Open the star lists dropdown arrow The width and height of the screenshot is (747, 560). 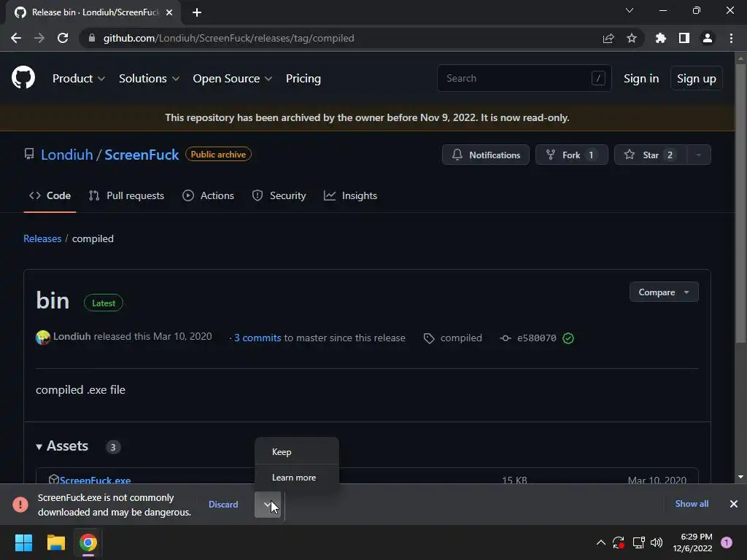point(698,155)
